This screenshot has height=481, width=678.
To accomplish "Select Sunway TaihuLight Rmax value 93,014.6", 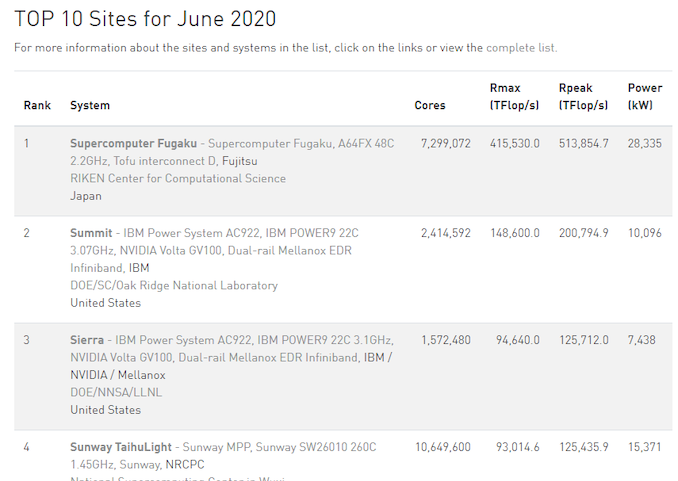I will point(518,447).
